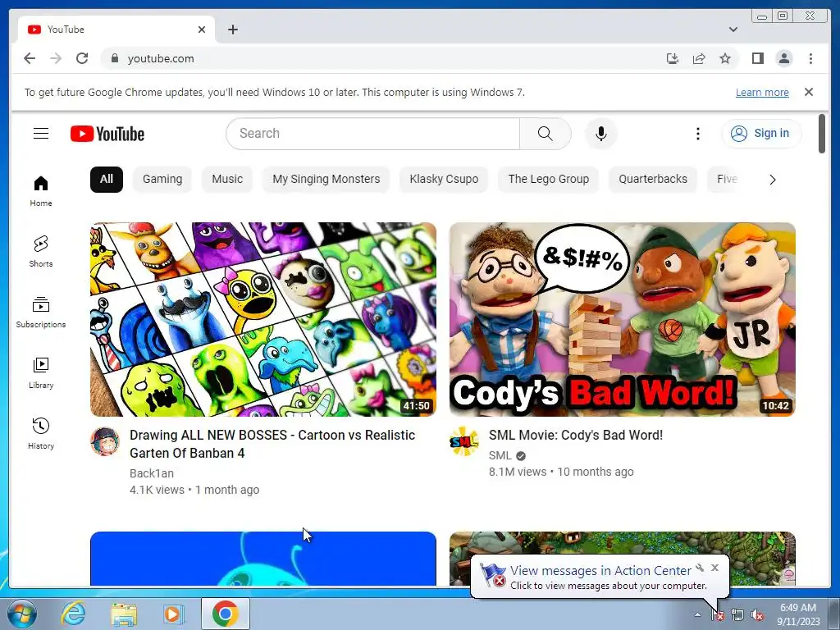Click taskbar clock 6:49 AM
The width and height of the screenshot is (840, 630).
tap(797, 614)
